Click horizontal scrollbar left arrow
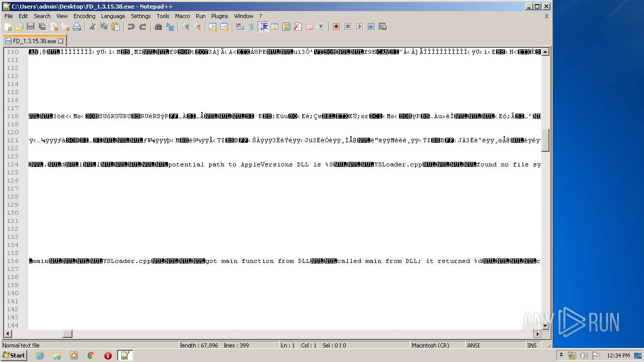Screen dimensions: 644x362 pyautogui.click(x=7, y=334)
